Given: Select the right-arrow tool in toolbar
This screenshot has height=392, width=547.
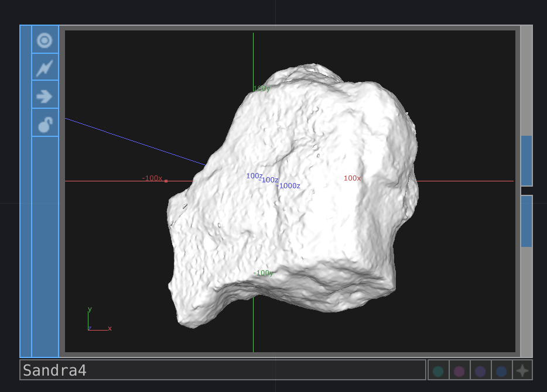Looking at the screenshot, I should click(45, 95).
